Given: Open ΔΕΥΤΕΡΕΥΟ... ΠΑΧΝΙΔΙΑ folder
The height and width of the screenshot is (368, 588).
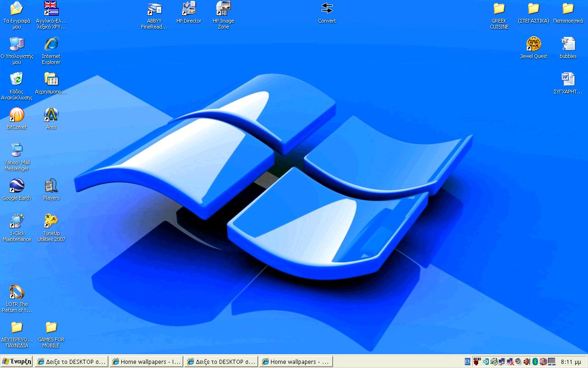Looking at the screenshot, I should 17,334.
